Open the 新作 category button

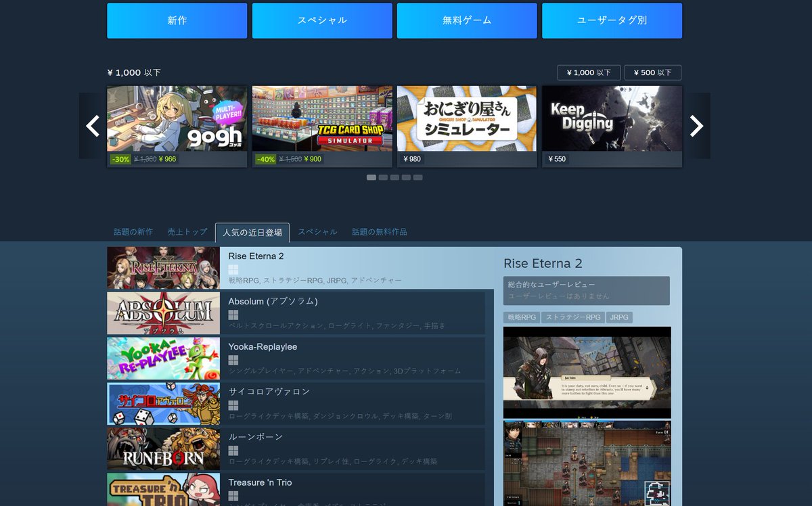coord(177,20)
